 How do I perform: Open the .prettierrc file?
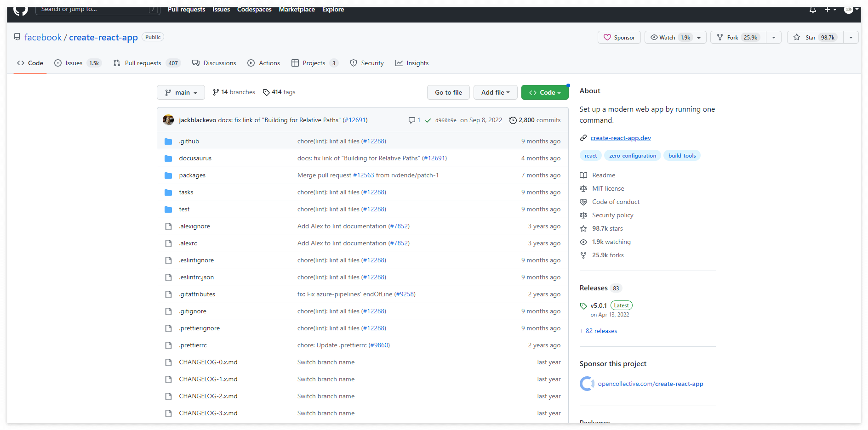[193, 345]
